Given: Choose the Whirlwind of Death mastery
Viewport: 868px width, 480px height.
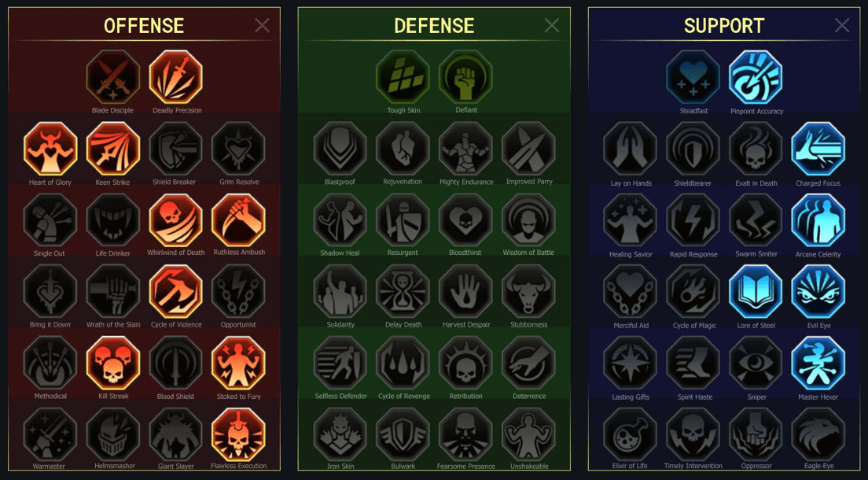Looking at the screenshot, I should coord(176,220).
